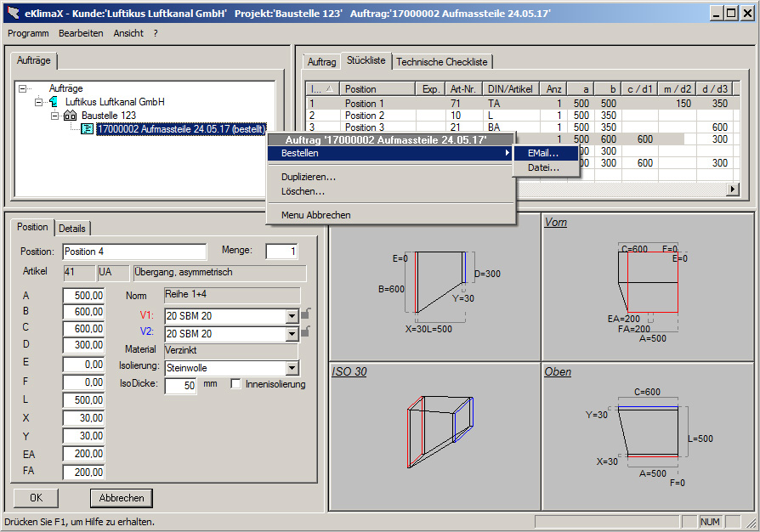Click the table's right scroll arrow

coord(733,190)
